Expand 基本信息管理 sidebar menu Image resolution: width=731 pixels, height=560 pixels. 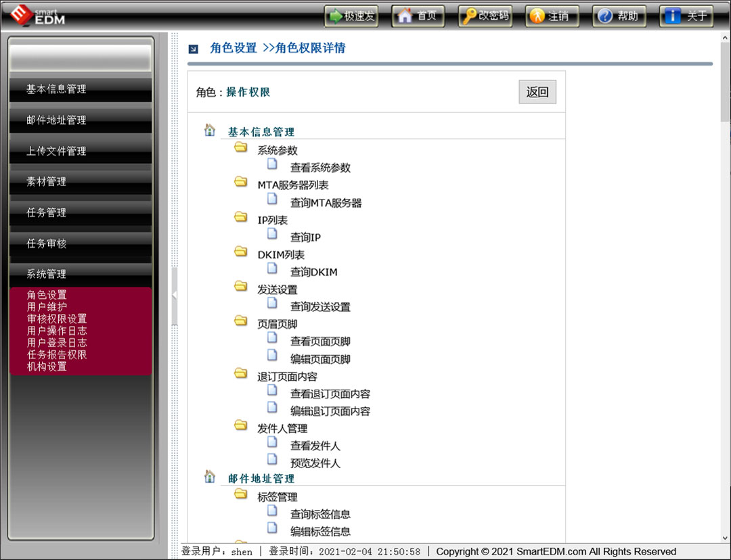pos(81,89)
